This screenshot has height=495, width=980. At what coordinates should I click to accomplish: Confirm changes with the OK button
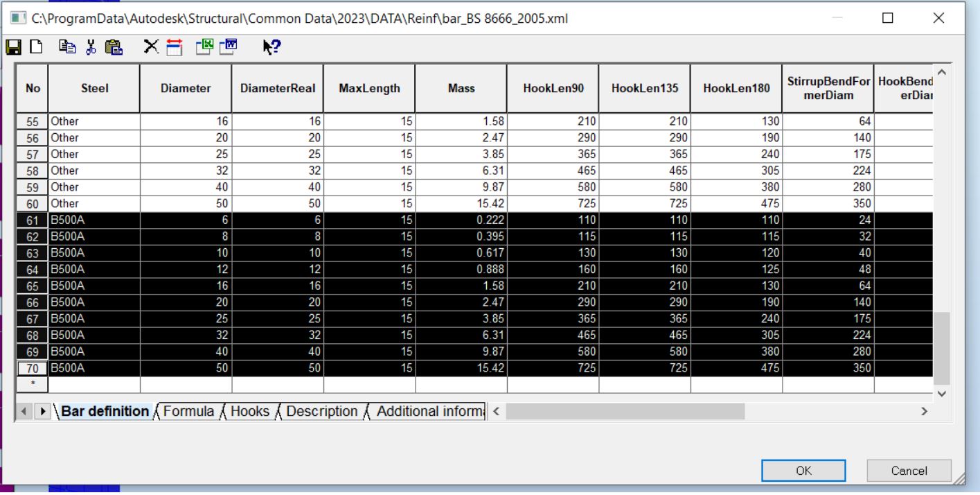point(804,471)
